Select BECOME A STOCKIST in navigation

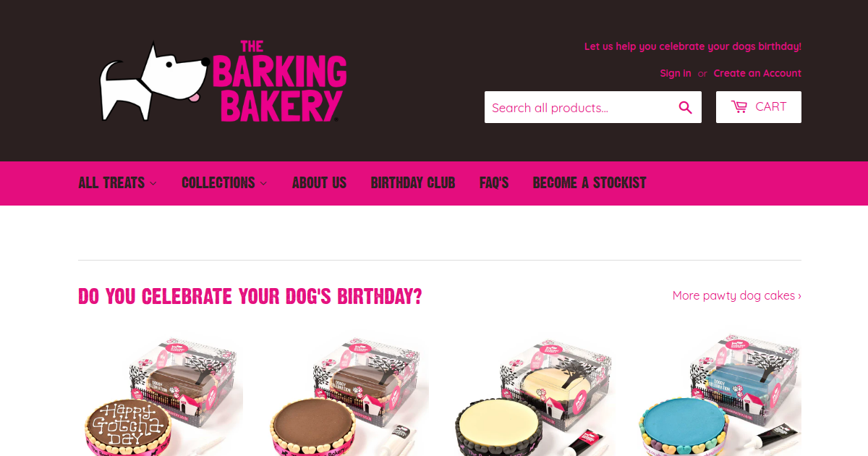[x=590, y=182]
